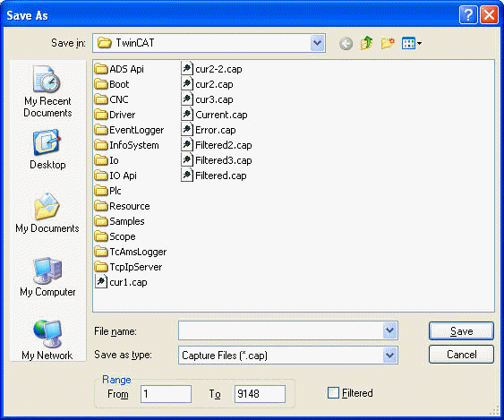Select the Error.cap file
Image resolution: width=504 pixels, height=420 pixels.
point(209,130)
